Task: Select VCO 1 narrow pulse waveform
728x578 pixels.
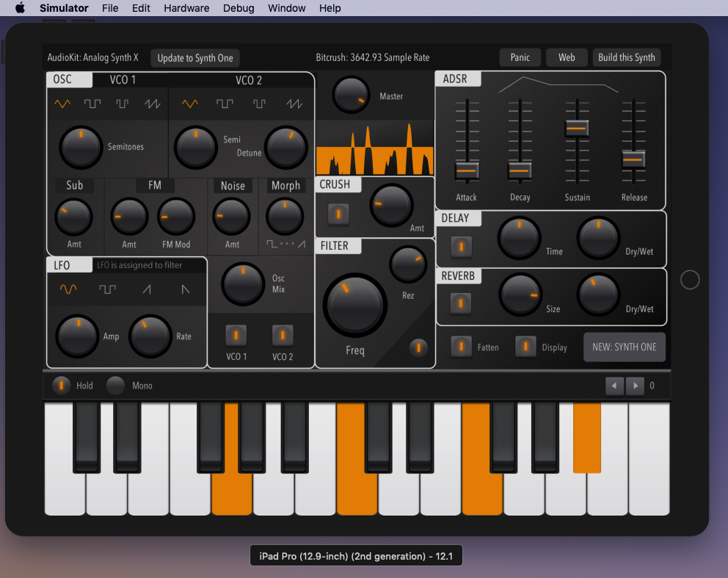Action: pyautogui.click(x=122, y=103)
